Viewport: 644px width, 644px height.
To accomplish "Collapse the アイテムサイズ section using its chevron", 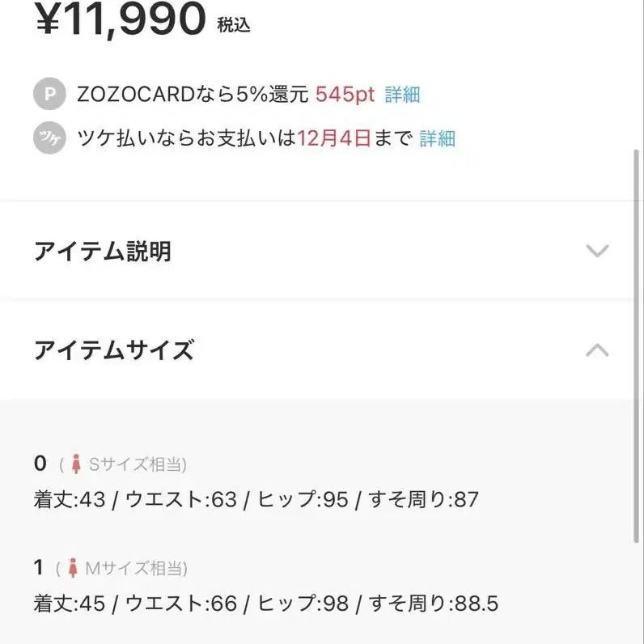I will (596, 350).
